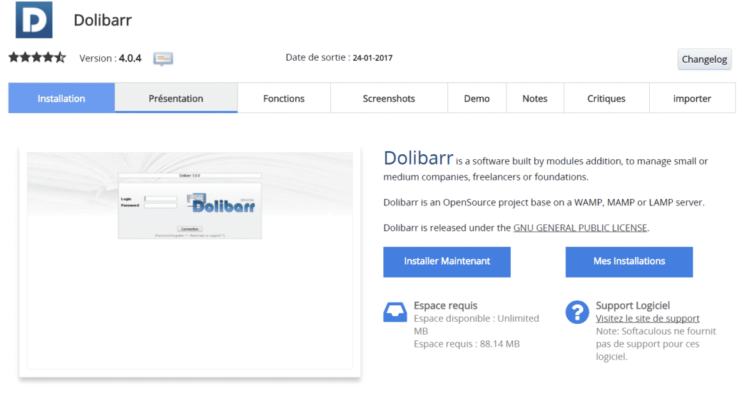Open the version info speech bubble icon

tap(163, 59)
